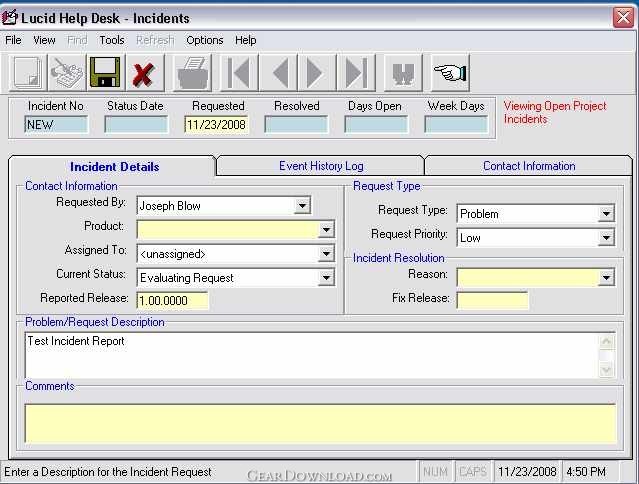Click the 'Enter a Description' status bar message

pos(108,472)
